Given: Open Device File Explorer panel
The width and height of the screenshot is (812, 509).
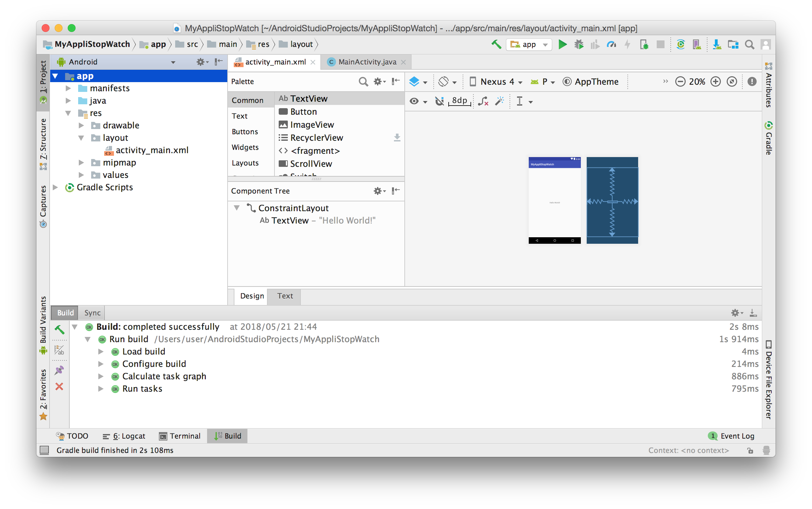Looking at the screenshot, I should click(768, 379).
